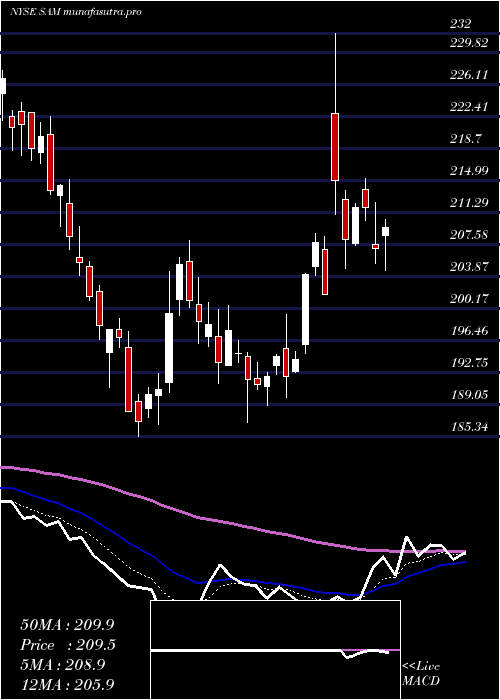Click the 207.58 price axis label
This screenshot has height=700, width=500.
pos(469,235)
